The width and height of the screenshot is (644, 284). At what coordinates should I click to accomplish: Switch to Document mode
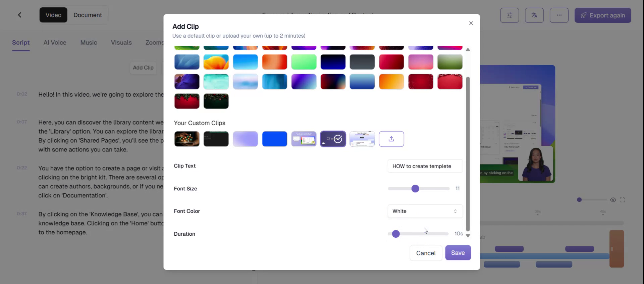(88, 15)
